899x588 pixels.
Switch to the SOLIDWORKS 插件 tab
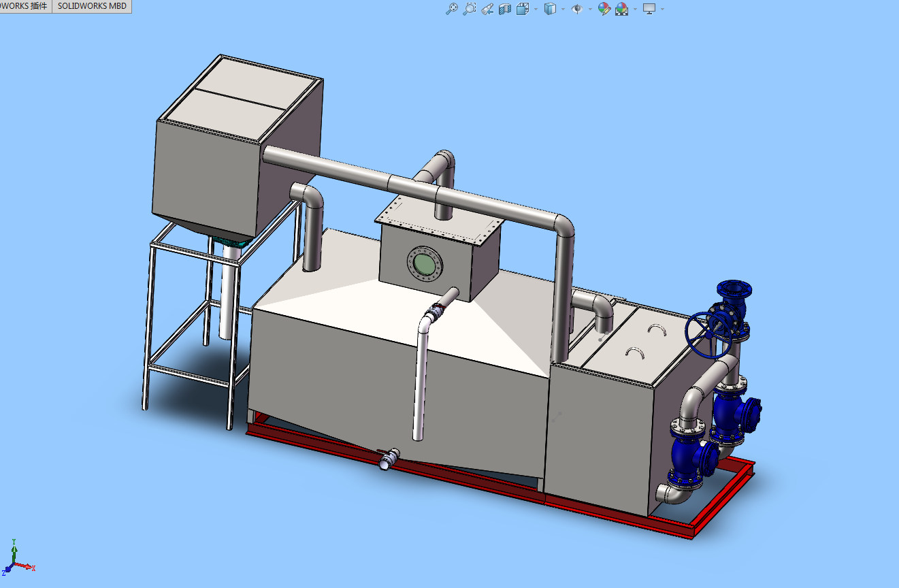point(25,6)
